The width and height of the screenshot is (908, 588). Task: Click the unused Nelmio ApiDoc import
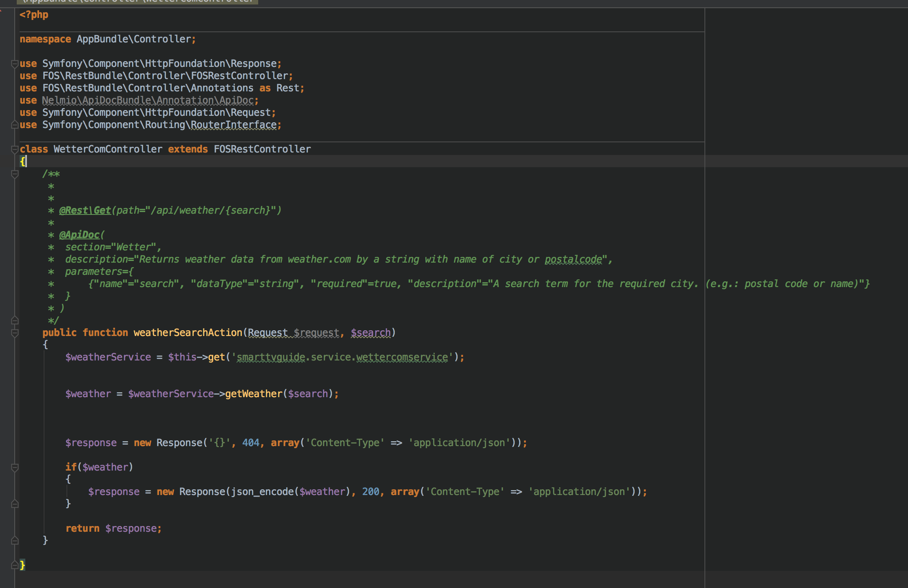pyautogui.click(x=148, y=100)
